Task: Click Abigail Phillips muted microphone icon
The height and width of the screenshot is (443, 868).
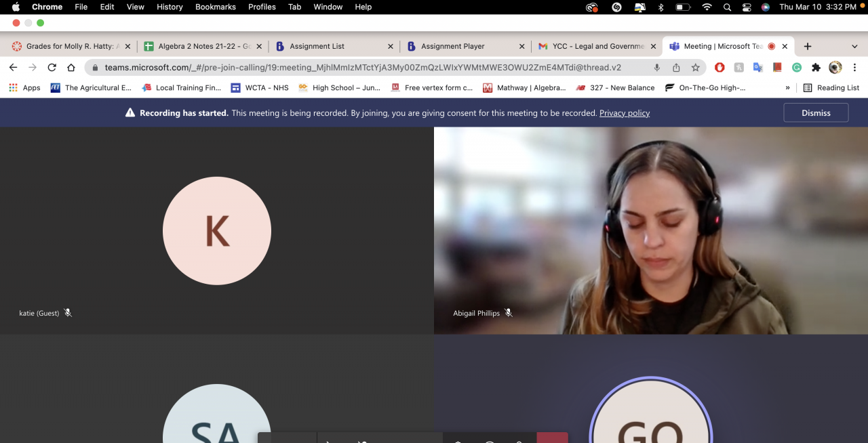Action: coord(509,313)
